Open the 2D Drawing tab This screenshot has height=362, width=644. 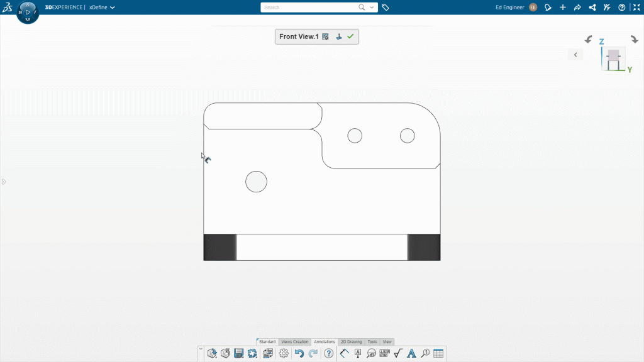click(x=352, y=342)
